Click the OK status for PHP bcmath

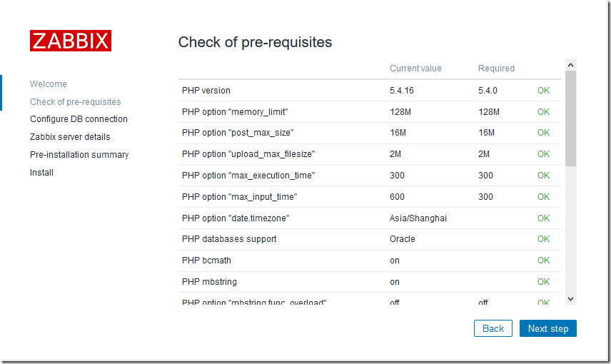point(544,261)
